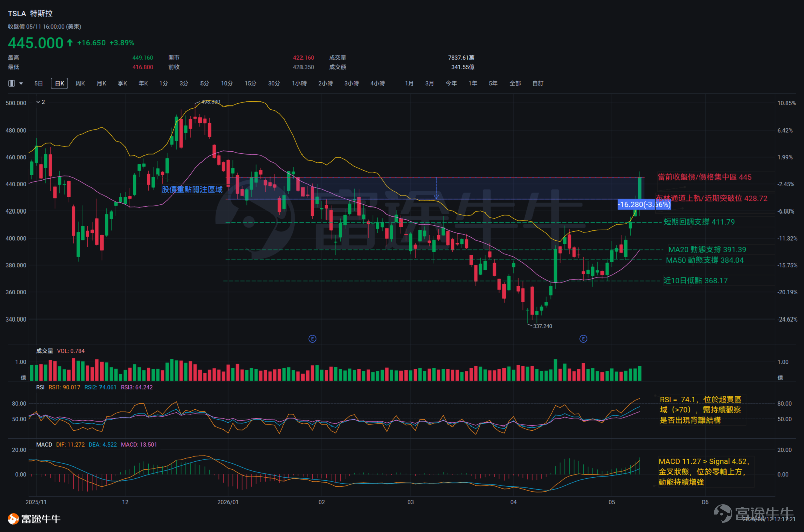Click the 7837.61萬 volume figure

461,58
